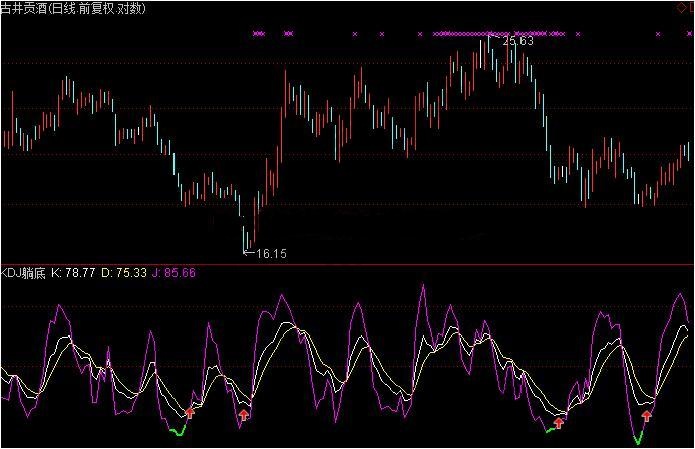Click the rightmost magenta x marker at top
Screen dimensions: 695x449
[657, 34]
